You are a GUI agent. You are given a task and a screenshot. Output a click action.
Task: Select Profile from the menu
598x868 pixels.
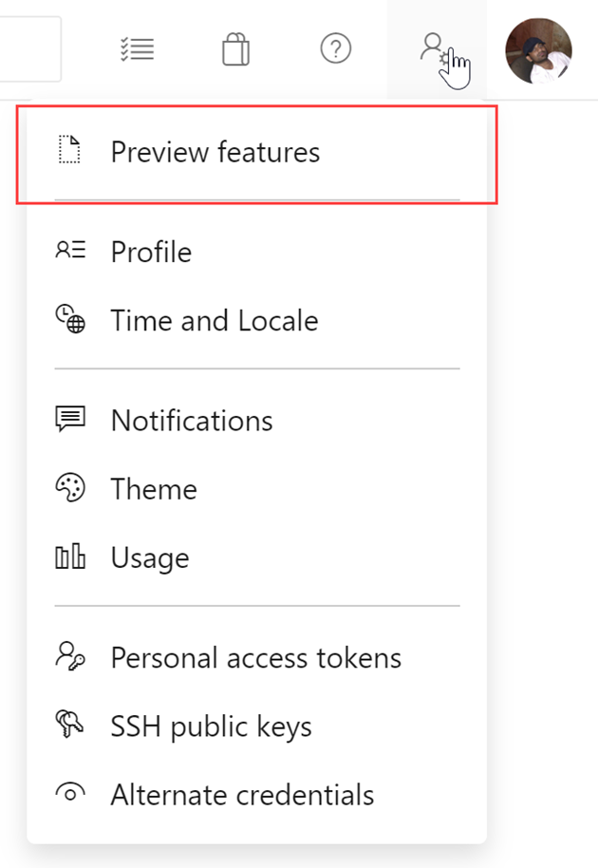(150, 252)
